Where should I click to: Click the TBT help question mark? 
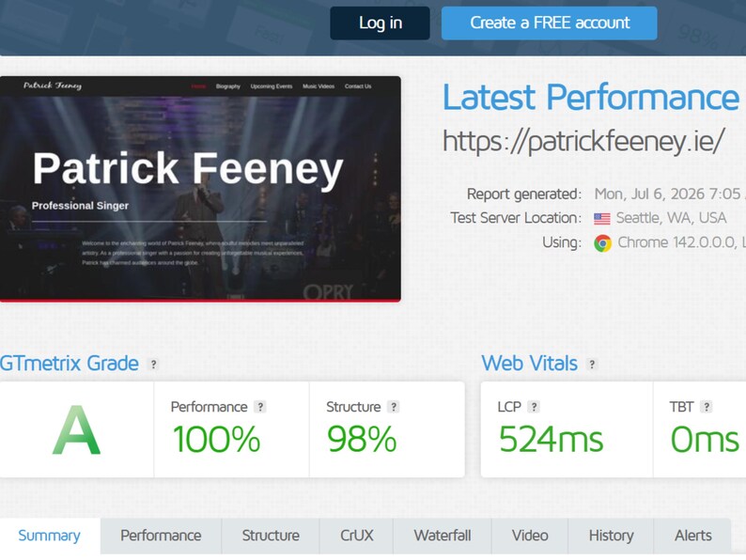coord(707,407)
